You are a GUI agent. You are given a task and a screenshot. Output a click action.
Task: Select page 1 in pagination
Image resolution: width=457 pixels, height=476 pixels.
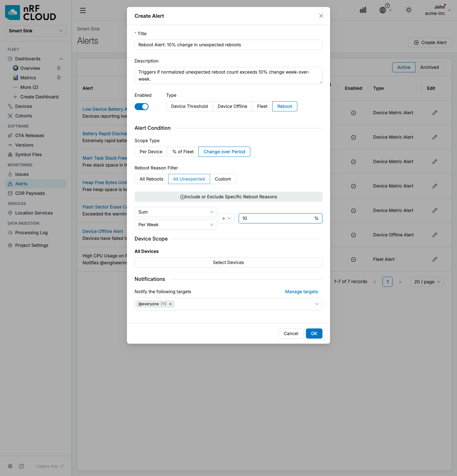387,282
